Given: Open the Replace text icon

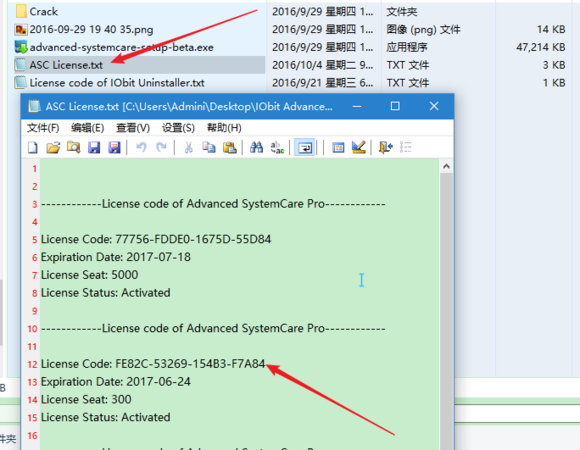Looking at the screenshot, I should (x=277, y=148).
